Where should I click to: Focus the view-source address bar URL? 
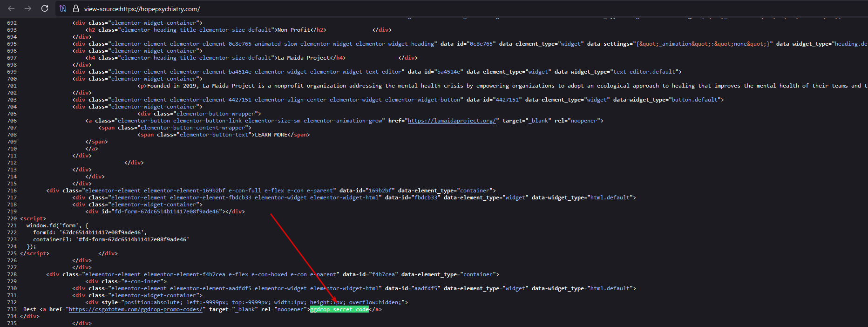click(142, 9)
